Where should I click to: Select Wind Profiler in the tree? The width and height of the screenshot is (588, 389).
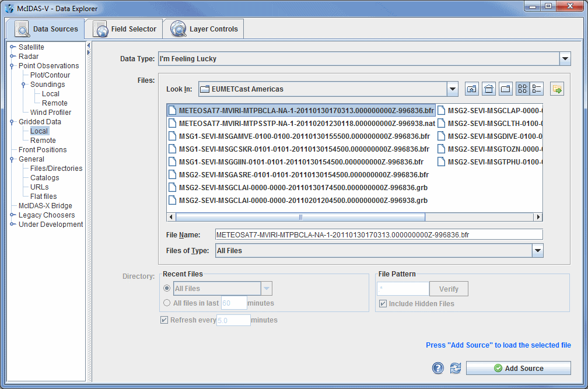[x=51, y=112]
